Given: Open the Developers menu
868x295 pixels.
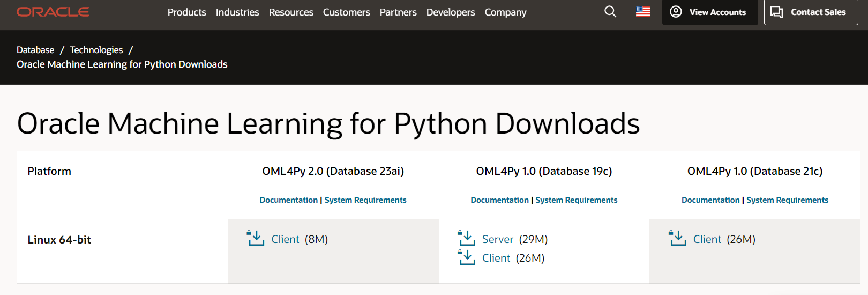Looking at the screenshot, I should click(451, 12).
